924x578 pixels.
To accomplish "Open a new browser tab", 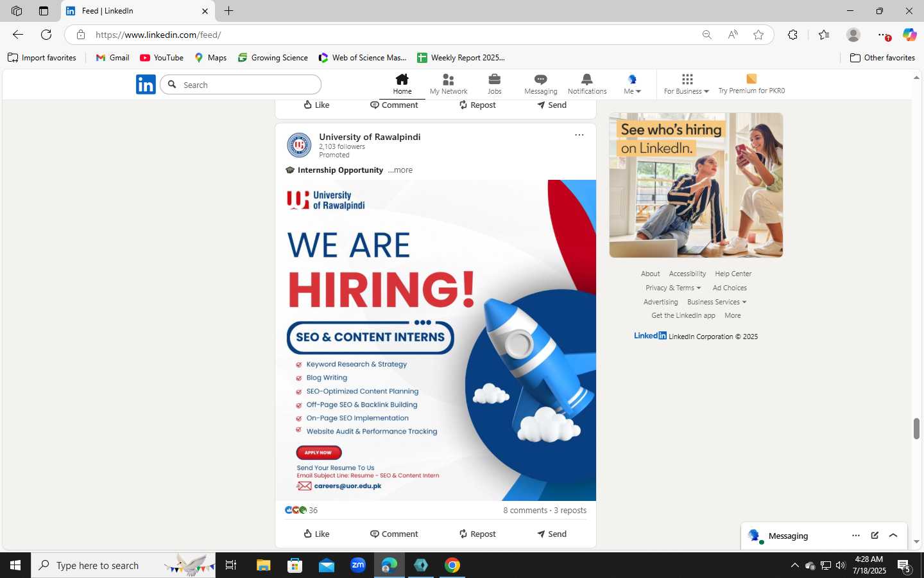I will click(x=228, y=11).
